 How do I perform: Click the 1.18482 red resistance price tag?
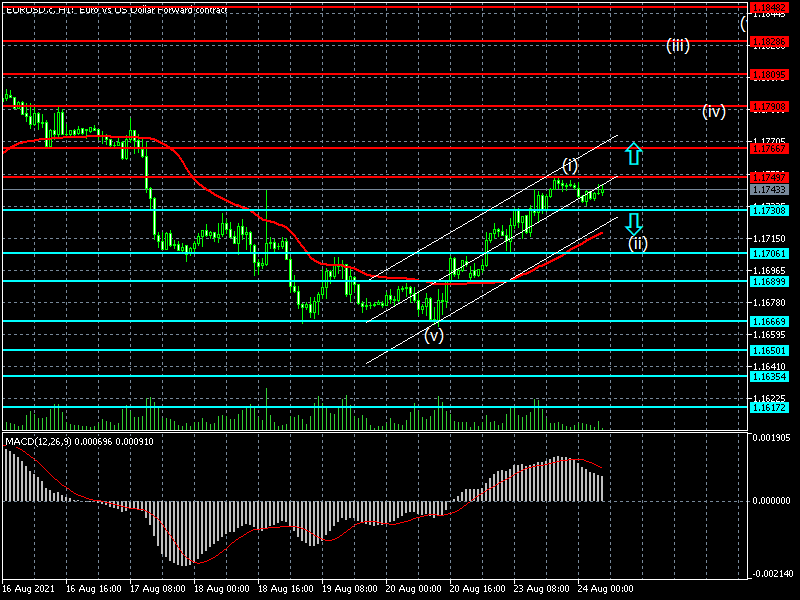point(770,8)
